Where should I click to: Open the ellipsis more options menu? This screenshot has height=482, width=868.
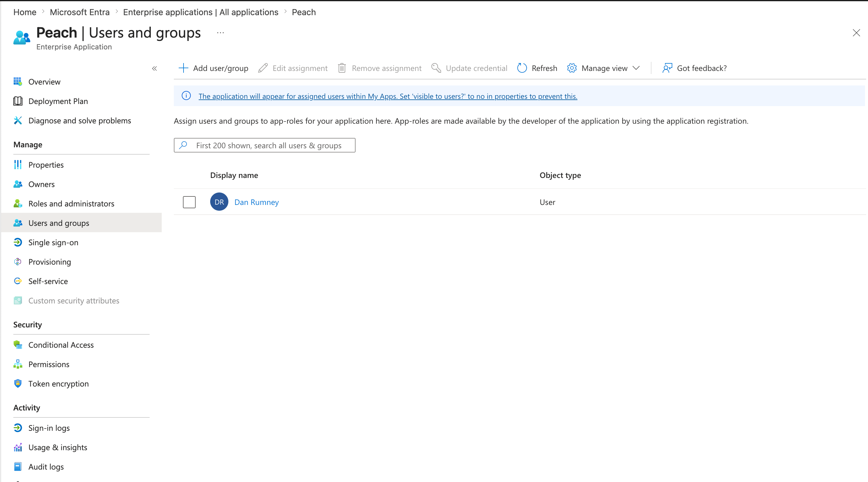(220, 33)
